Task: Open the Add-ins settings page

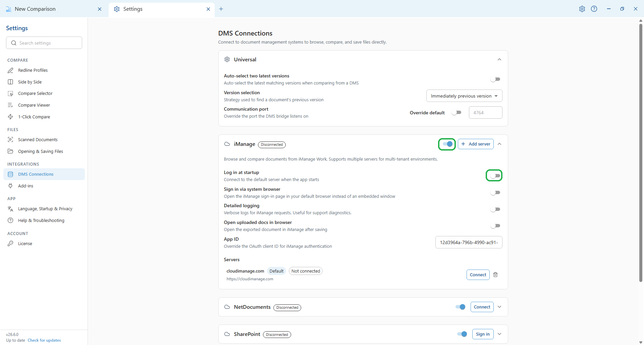Action: pyautogui.click(x=44, y=186)
